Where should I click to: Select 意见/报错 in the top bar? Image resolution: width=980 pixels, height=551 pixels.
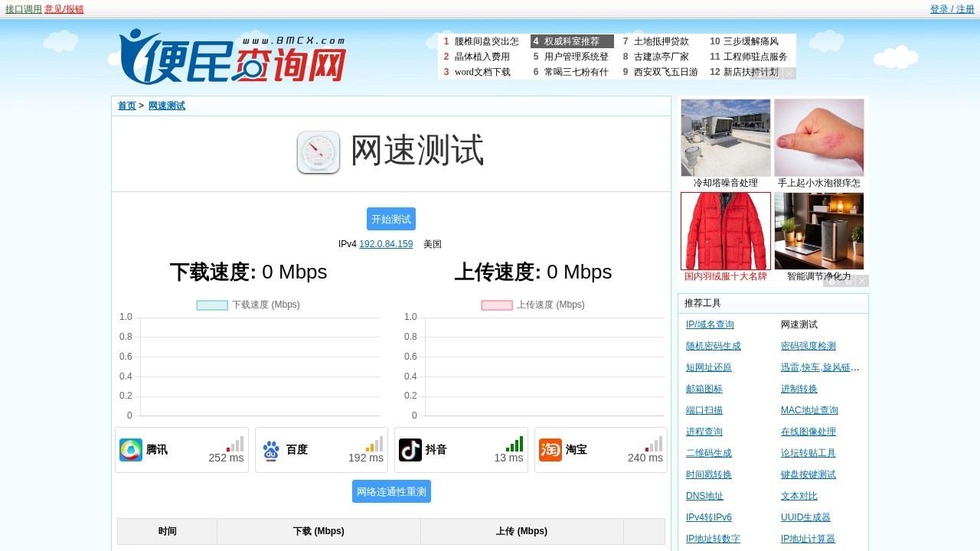pos(64,9)
